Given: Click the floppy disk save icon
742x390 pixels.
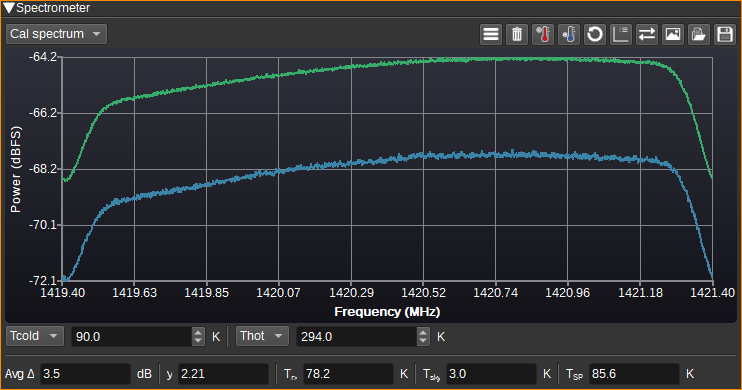Looking at the screenshot, I should pos(725,35).
